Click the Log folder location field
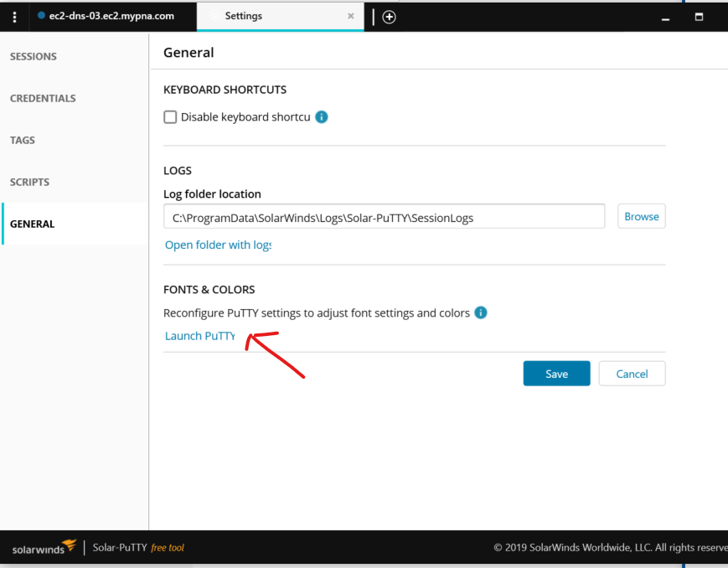Viewport: 728px width, 568px height. 384,216
